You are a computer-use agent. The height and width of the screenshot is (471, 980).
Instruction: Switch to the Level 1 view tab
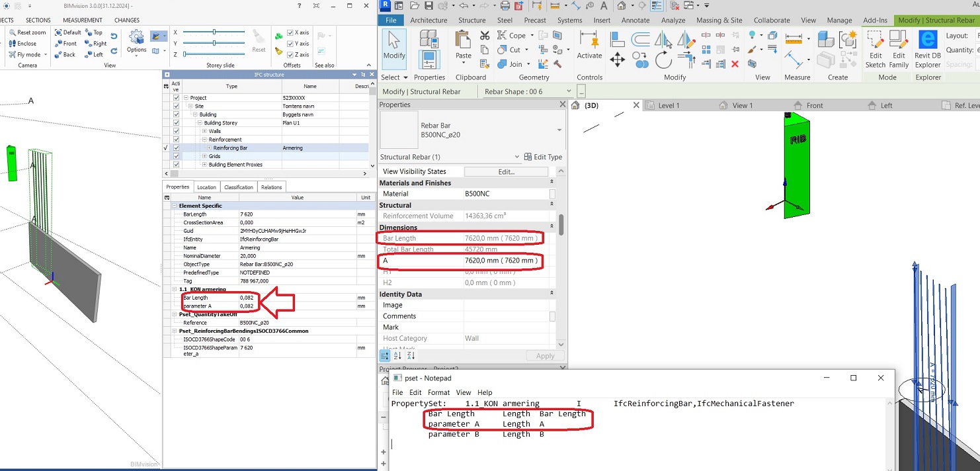(669, 105)
